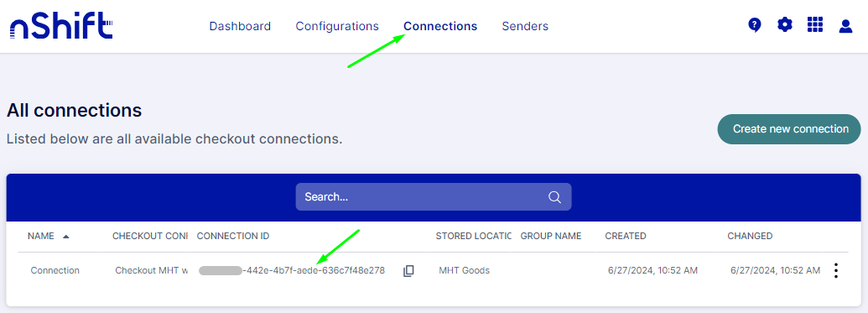The width and height of the screenshot is (868, 313).
Task: Focus the Search connections field
Action: pos(434,196)
